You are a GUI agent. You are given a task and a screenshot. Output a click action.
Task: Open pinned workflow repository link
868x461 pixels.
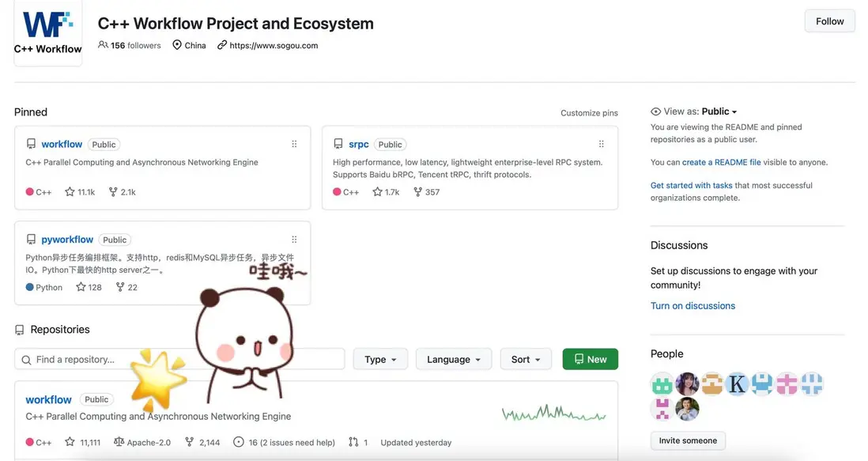(x=62, y=144)
